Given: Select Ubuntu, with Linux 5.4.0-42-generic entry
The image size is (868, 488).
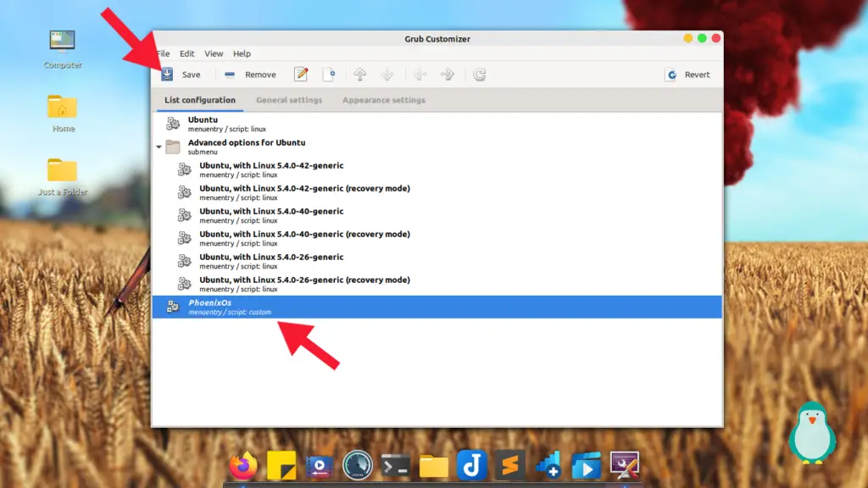Looking at the screenshot, I should pyautogui.click(x=437, y=169).
